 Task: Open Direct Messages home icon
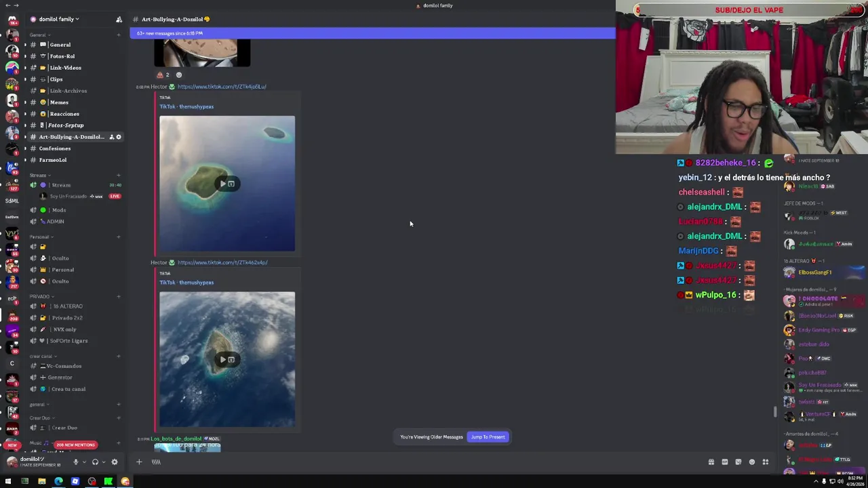[x=12, y=20]
